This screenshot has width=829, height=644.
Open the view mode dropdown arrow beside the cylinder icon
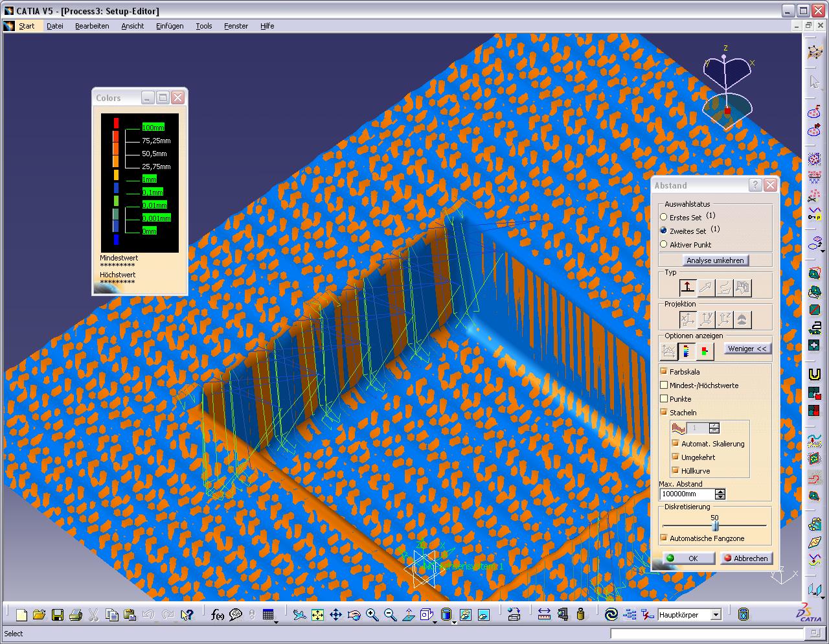tap(454, 621)
